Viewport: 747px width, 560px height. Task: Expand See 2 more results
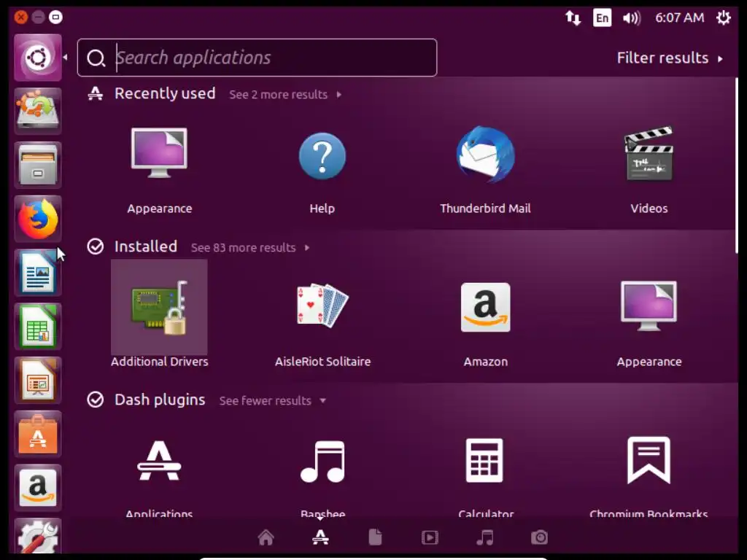pos(285,94)
